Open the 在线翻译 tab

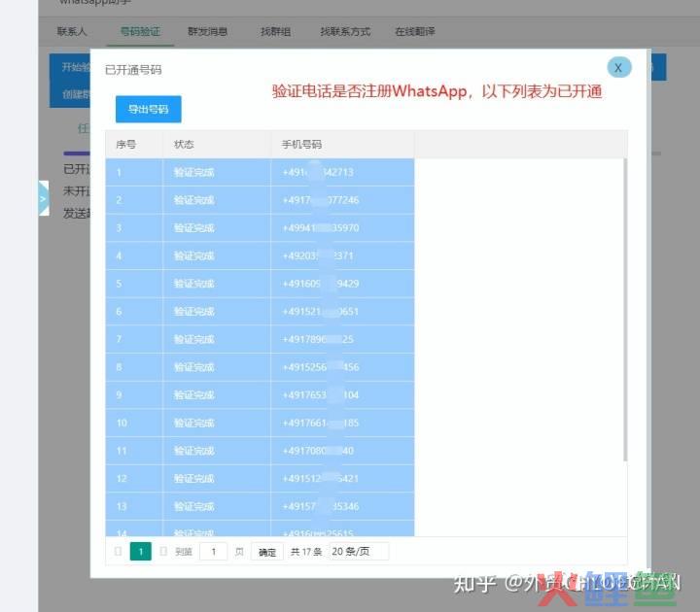point(415,31)
